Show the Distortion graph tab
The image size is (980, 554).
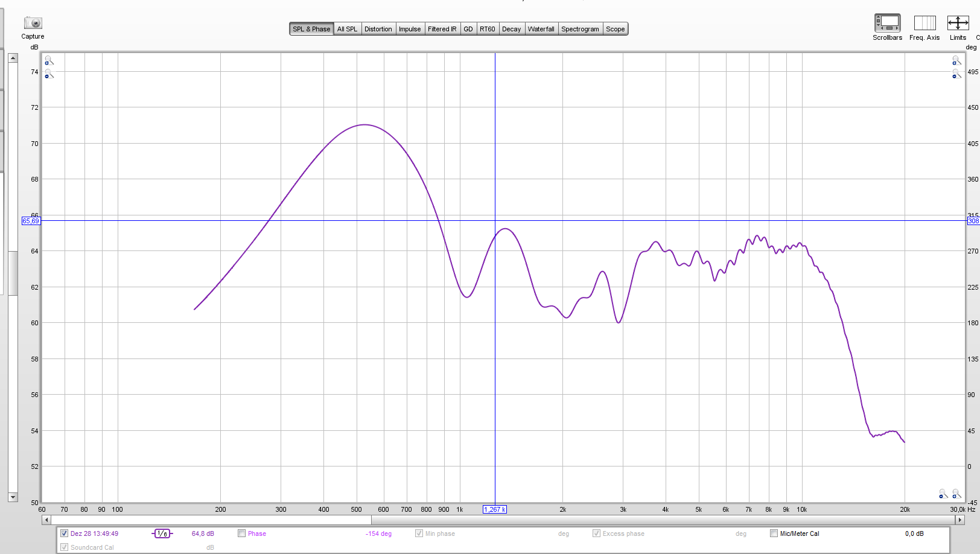tap(378, 29)
